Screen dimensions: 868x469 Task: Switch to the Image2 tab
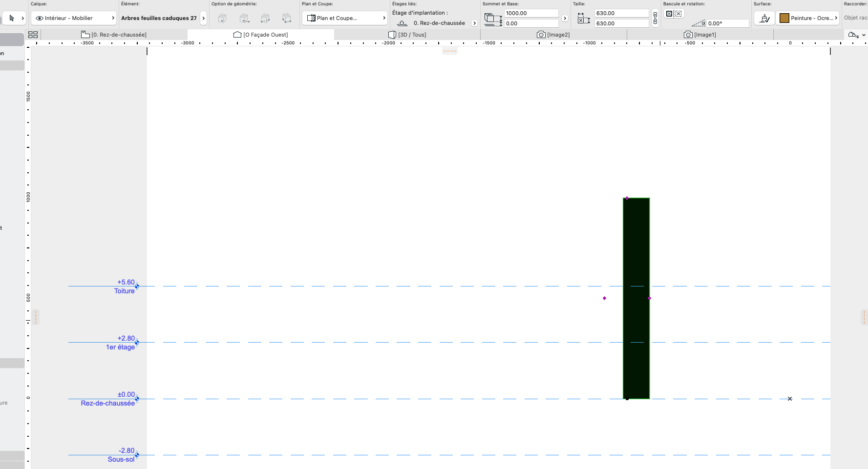coord(554,35)
